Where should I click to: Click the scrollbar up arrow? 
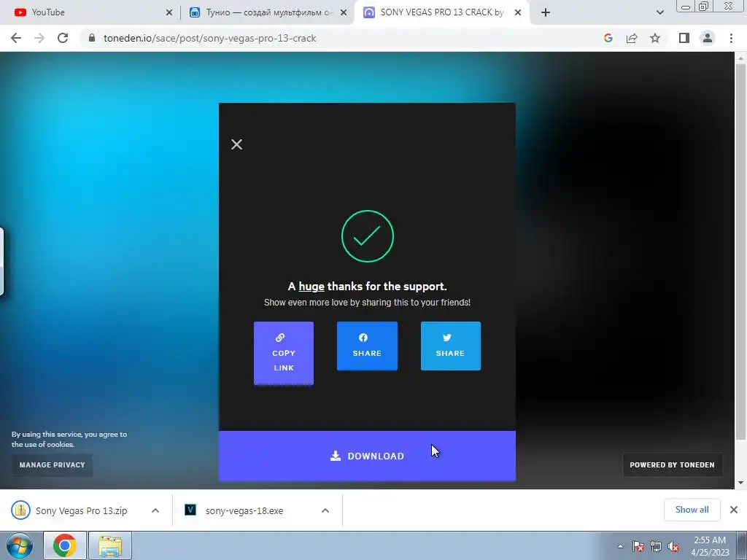pos(740,58)
